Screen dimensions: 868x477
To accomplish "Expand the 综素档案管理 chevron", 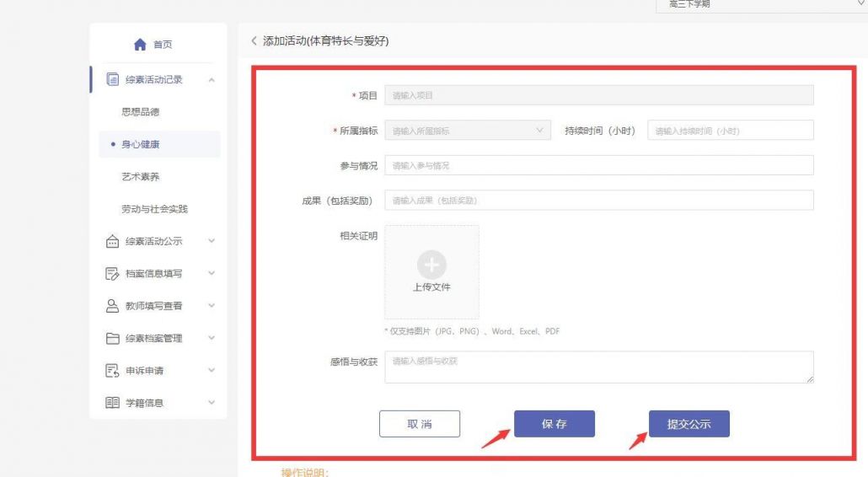I will 212,338.
